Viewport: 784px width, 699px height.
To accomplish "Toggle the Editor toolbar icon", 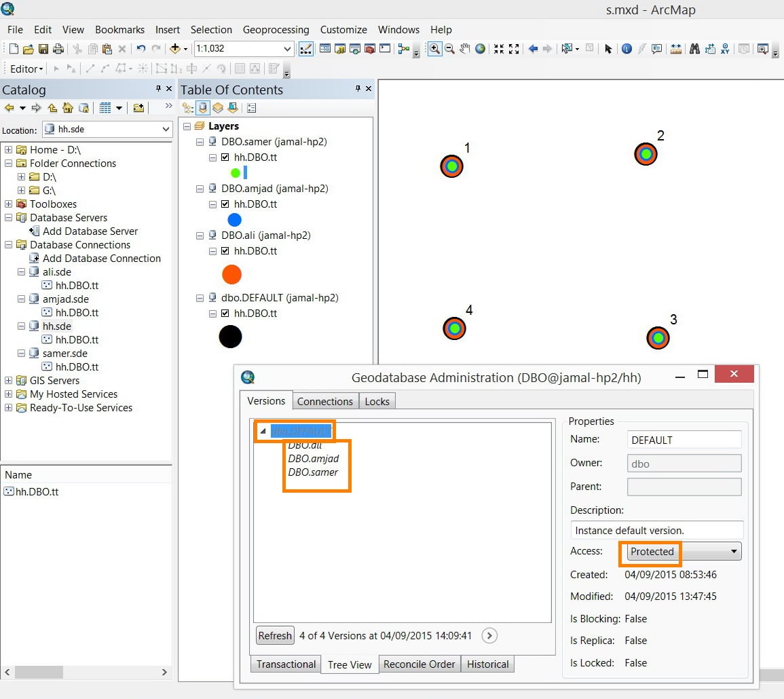I will click(305, 48).
